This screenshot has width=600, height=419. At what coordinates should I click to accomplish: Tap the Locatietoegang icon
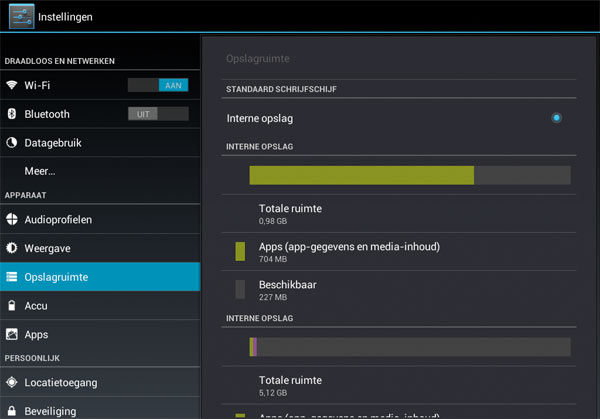click(x=12, y=382)
